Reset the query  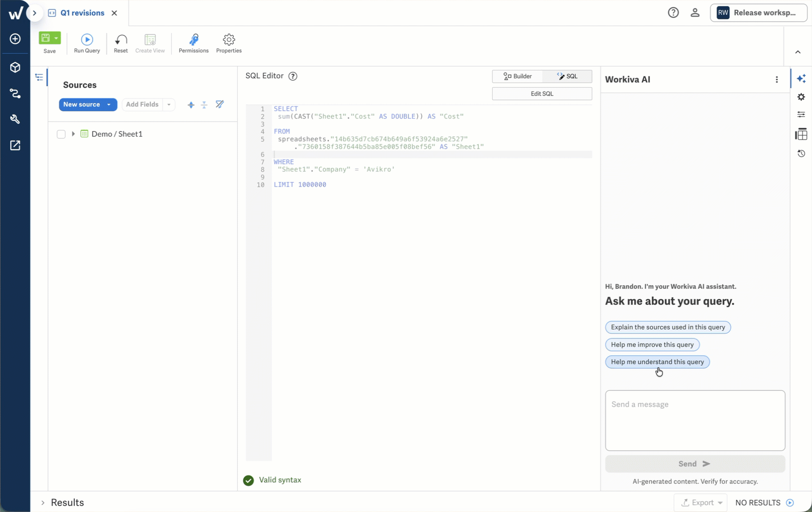pyautogui.click(x=121, y=43)
